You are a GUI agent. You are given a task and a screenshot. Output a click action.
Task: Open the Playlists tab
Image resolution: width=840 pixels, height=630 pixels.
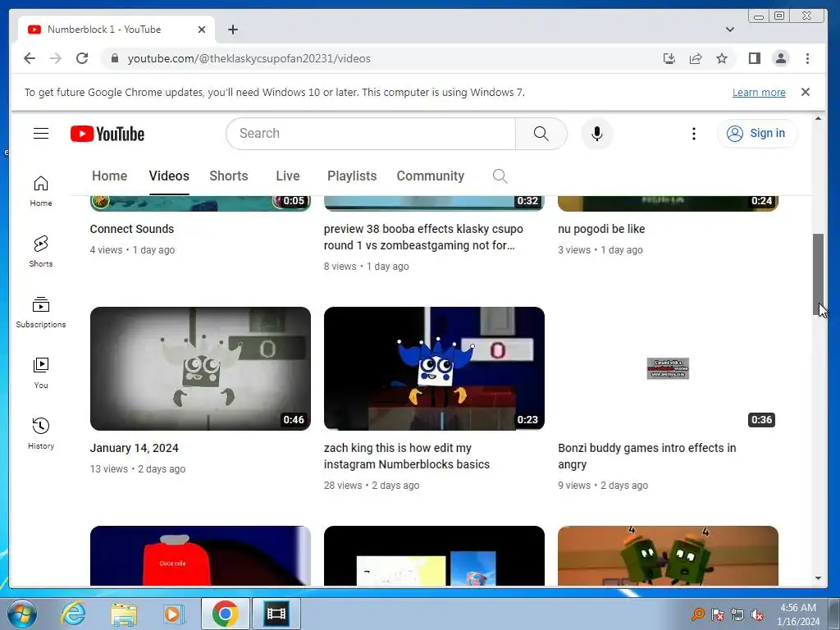click(x=352, y=176)
